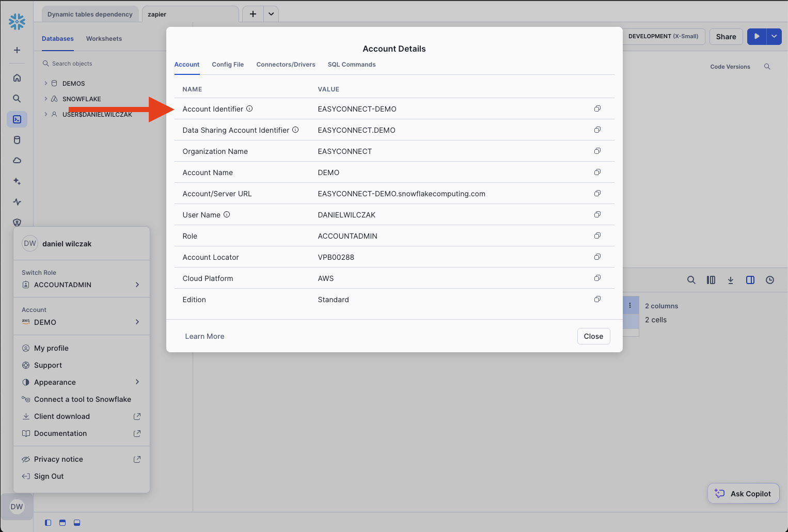Copy the Account Locator value
Screen dimensions: 788x532
[x=597, y=257]
